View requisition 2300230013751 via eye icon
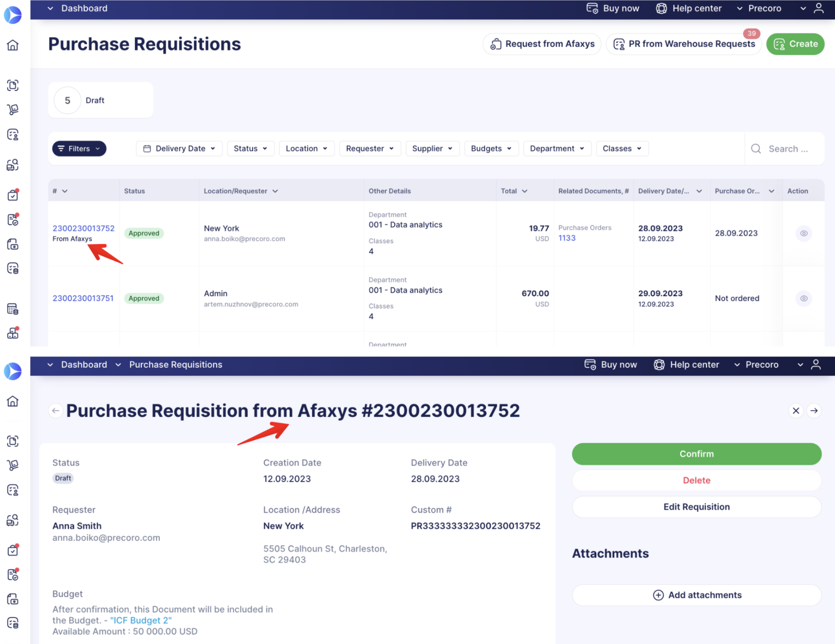Image resolution: width=835 pixels, height=644 pixels. point(804,298)
